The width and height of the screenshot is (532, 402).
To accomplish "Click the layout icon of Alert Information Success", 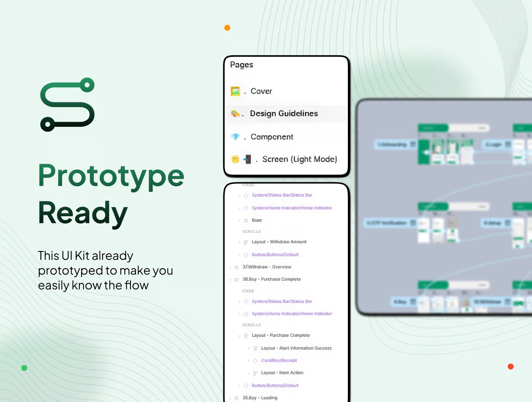I will 255,348.
